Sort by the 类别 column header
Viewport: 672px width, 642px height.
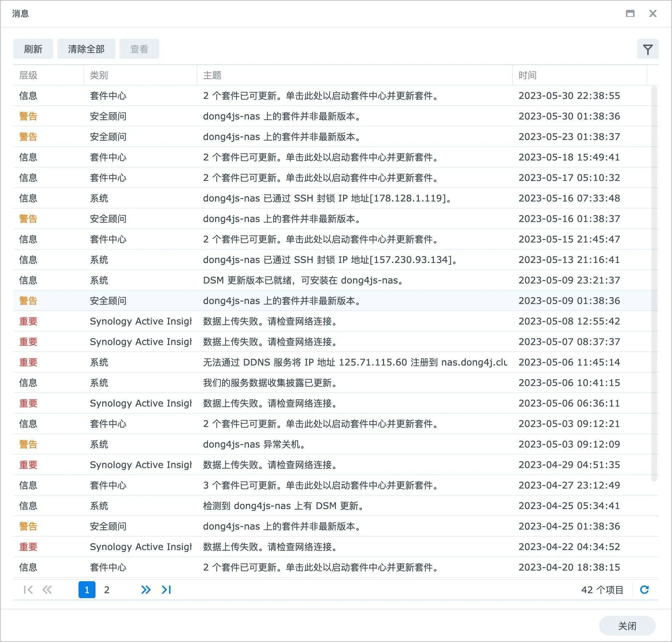(99, 75)
